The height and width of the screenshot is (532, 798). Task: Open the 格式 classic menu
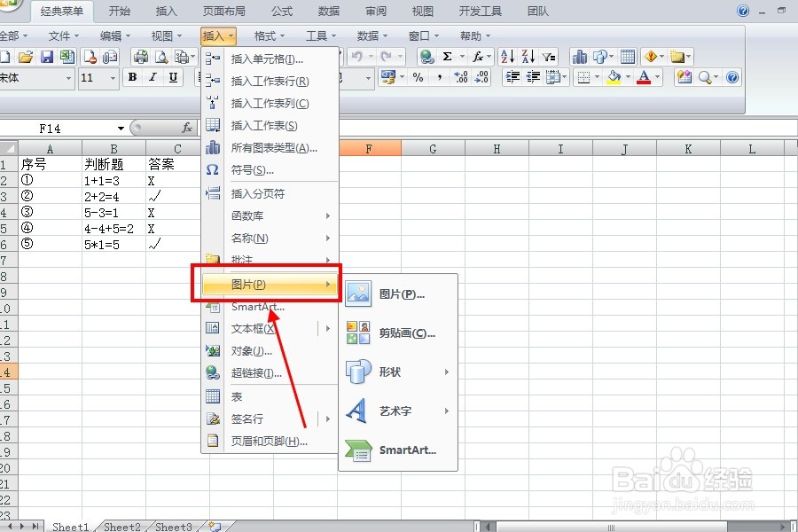coord(268,35)
